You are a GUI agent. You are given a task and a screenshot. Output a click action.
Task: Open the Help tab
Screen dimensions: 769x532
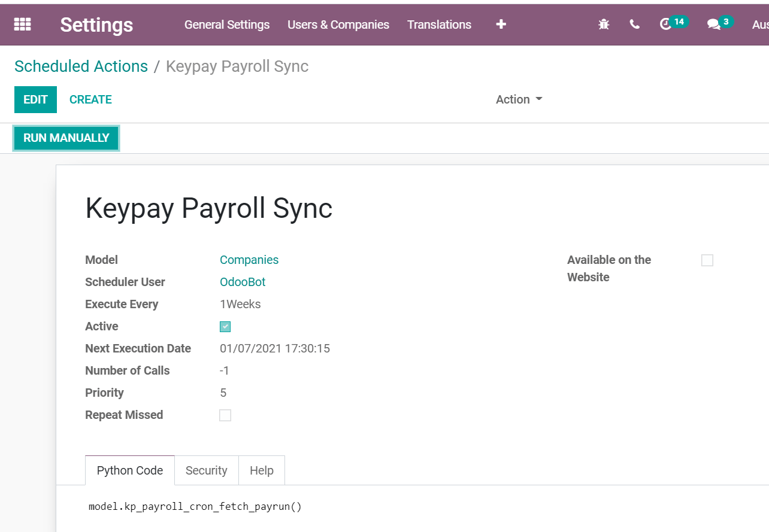(x=261, y=470)
